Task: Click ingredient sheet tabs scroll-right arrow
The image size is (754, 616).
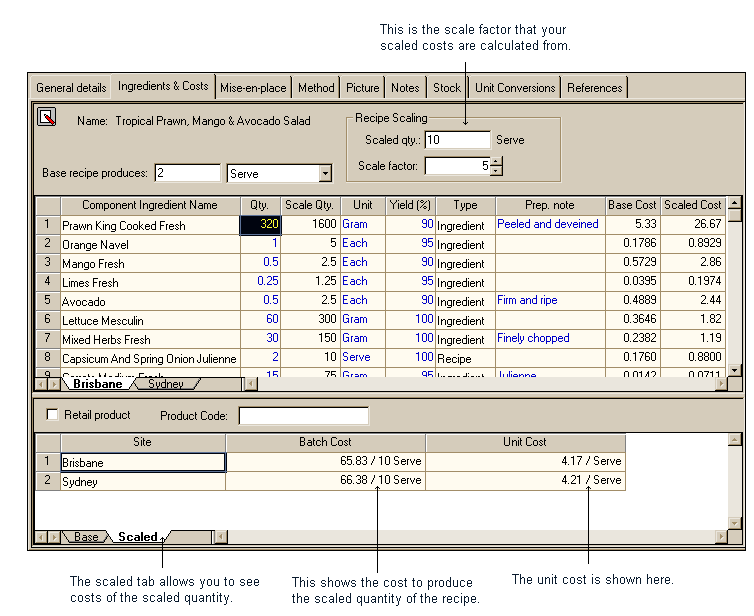Action: coord(54,384)
